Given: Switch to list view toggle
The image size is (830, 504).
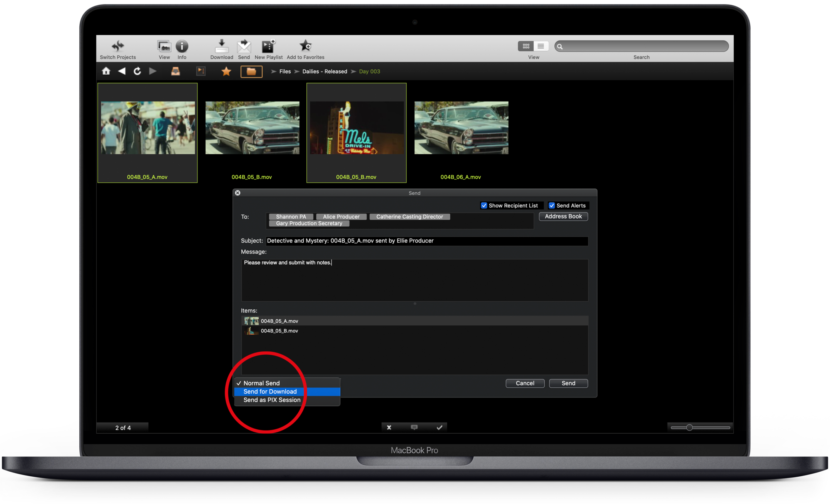Looking at the screenshot, I should click(541, 46).
